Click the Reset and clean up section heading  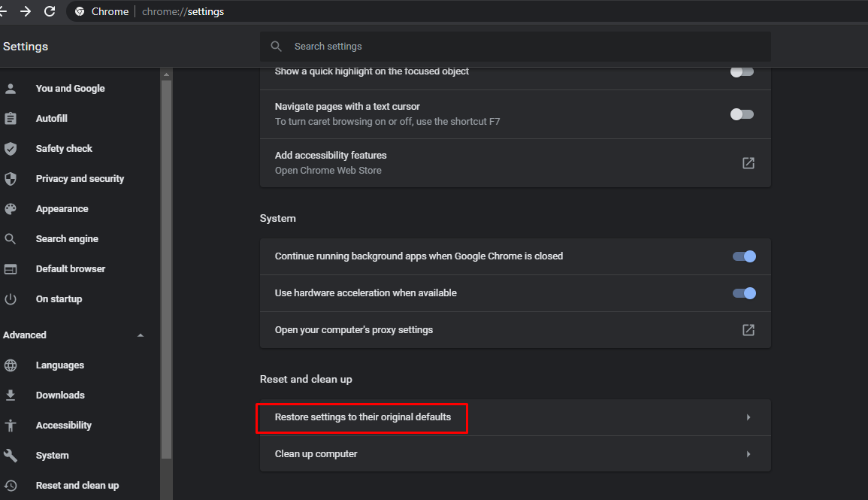[x=306, y=379]
